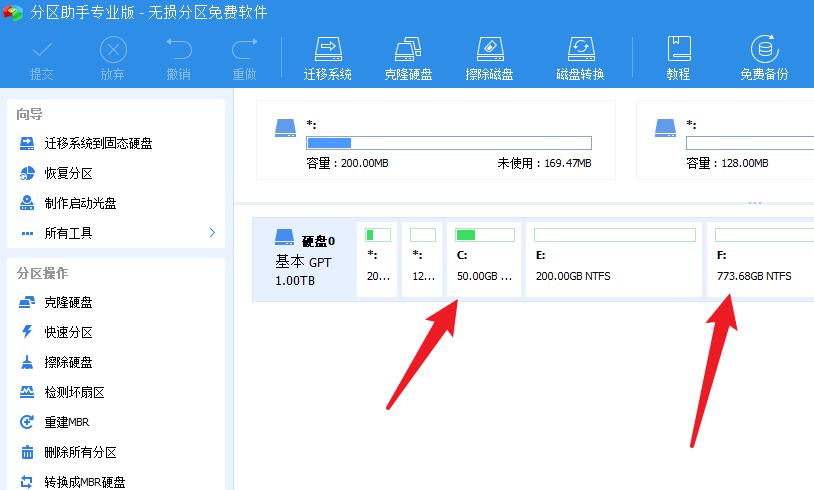Expand 所有工具 with the chevron arrow

[212, 233]
